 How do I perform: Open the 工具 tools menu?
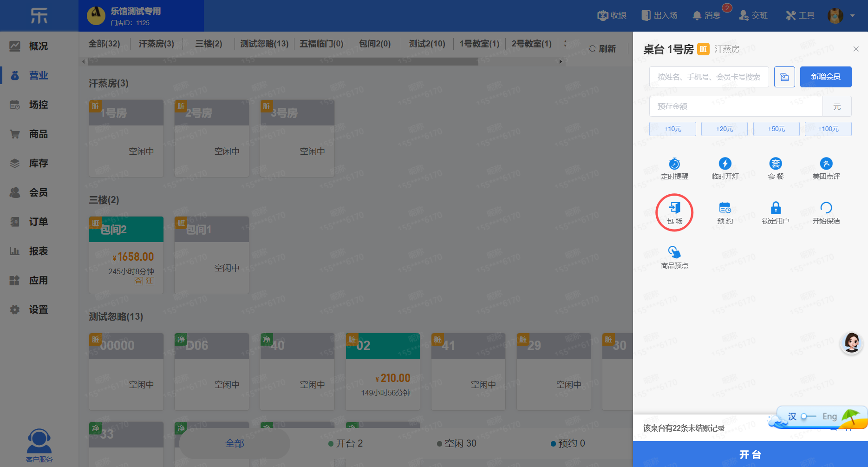point(800,15)
